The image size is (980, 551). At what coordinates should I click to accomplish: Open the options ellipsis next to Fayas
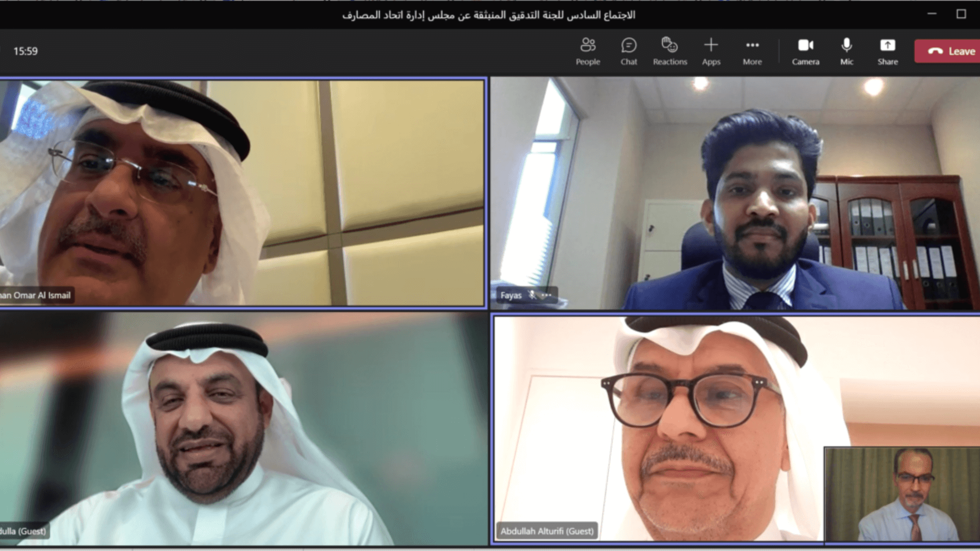coord(547,295)
